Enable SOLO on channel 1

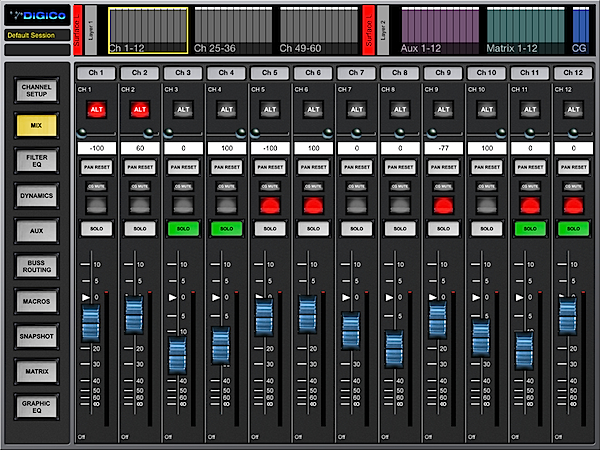click(x=96, y=229)
